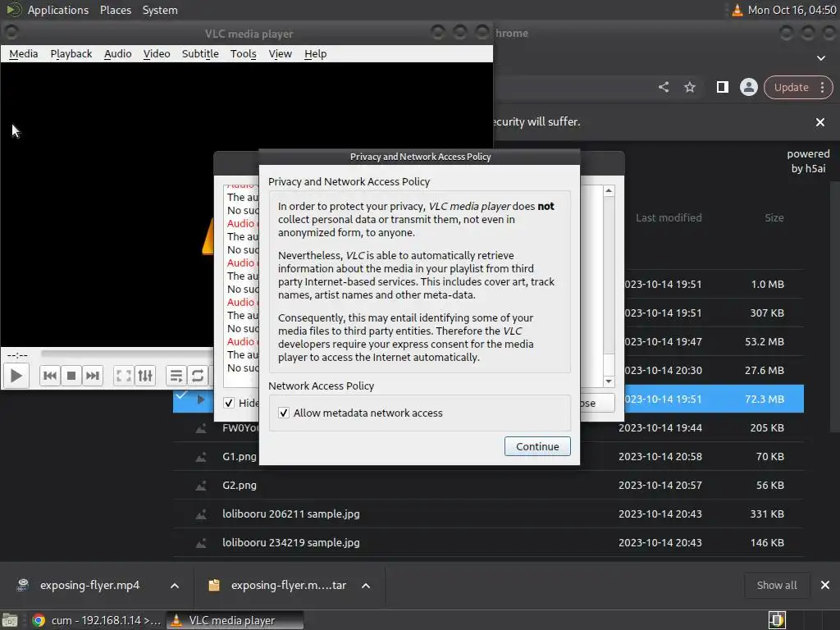Screen dimensions: 840x630
Task: Open the Help menu in VLC
Action: pos(316,53)
